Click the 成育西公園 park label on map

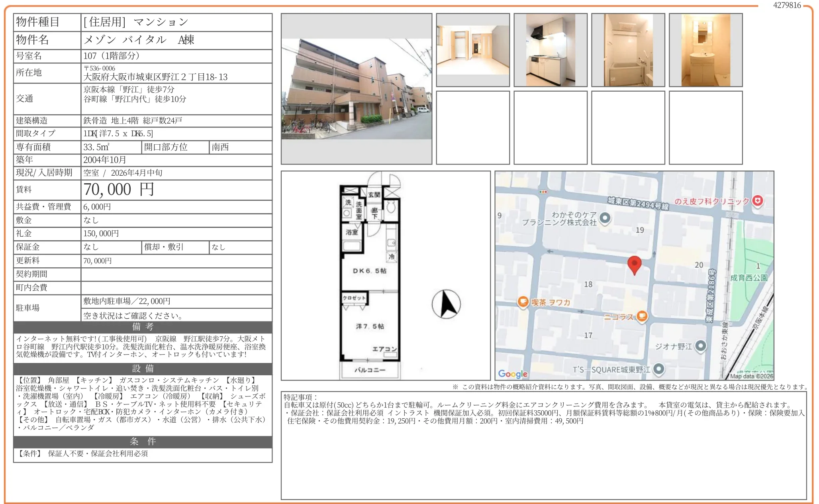[x=748, y=278]
